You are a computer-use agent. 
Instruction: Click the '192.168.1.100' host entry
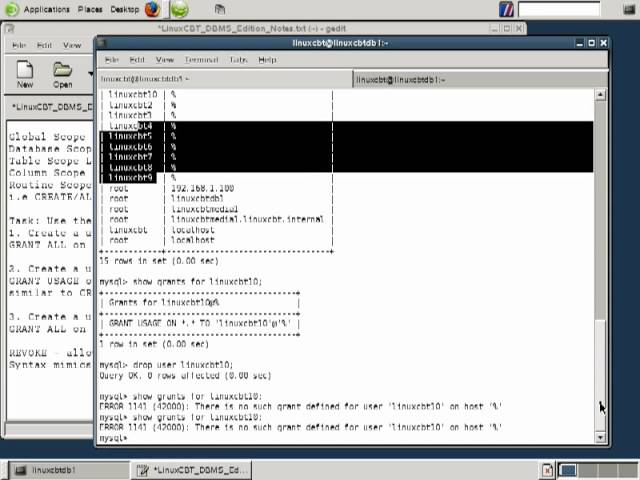pos(202,188)
